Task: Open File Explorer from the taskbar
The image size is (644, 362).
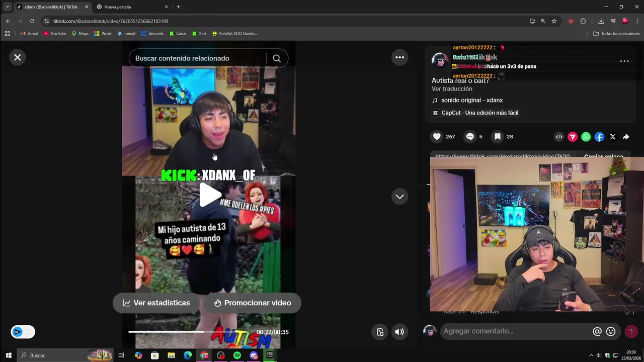Action: click(x=171, y=355)
